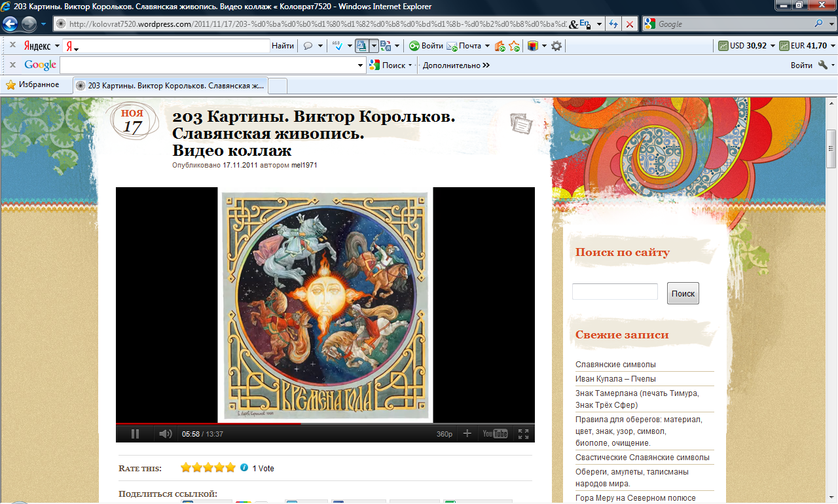Open a new blank tab
Image resolution: width=838 pixels, height=504 pixels.
pos(278,86)
